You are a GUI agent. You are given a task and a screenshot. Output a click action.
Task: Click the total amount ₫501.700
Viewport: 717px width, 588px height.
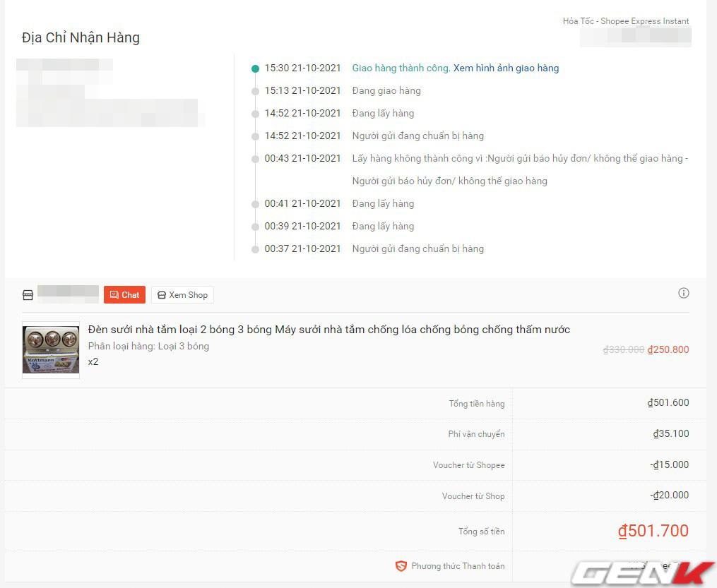point(653,531)
